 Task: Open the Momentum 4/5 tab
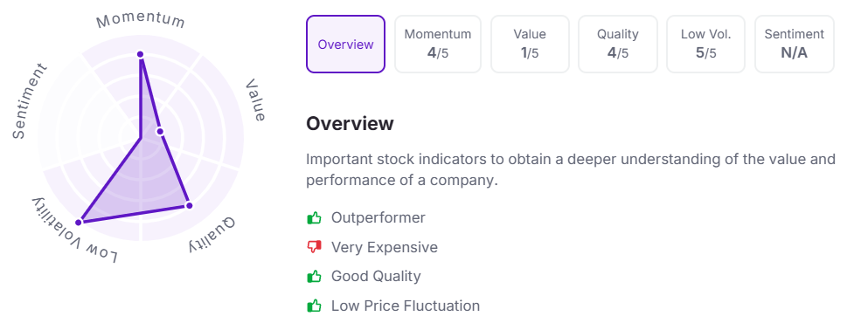tap(437, 45)
